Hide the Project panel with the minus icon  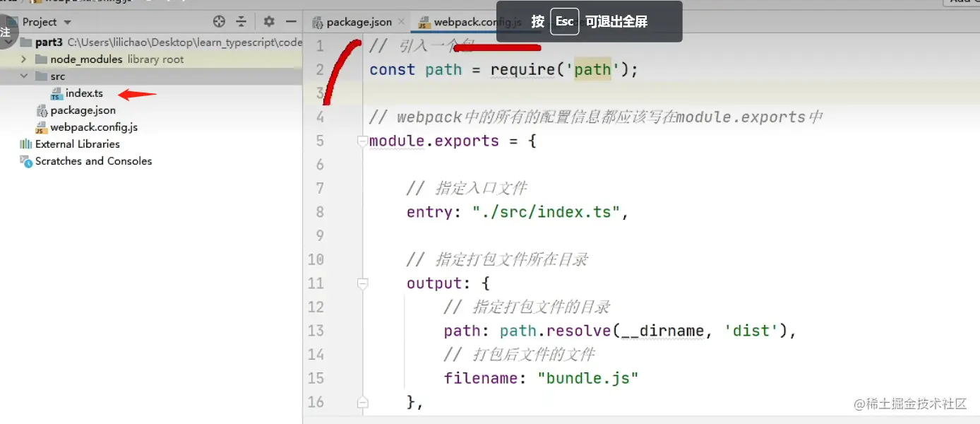click(290, 21)
